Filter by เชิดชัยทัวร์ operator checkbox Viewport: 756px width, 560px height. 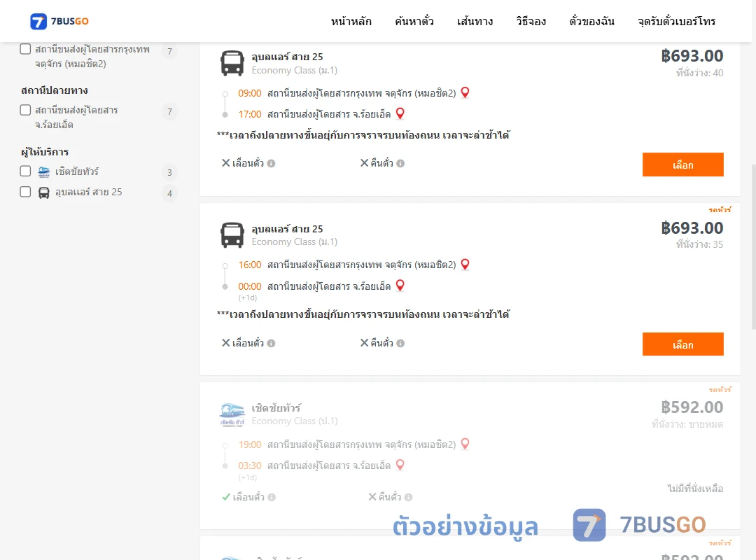tap(26, 171)
